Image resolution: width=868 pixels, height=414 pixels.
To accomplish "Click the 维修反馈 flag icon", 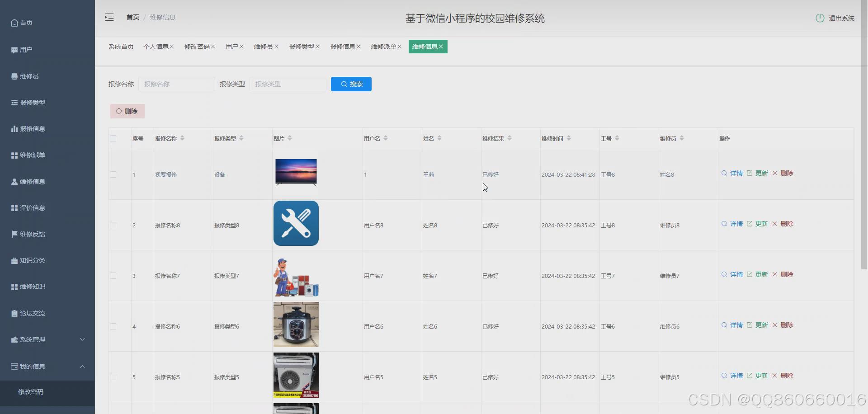I will coord(14,234).
